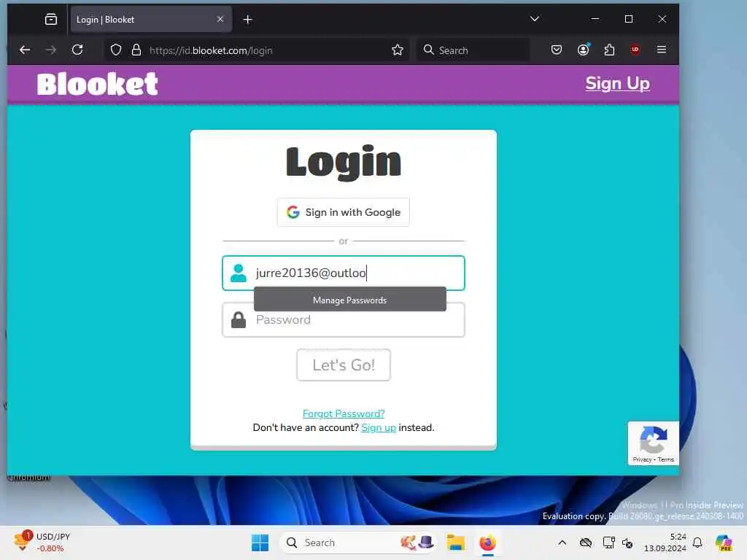This screenshot has width=747, height=560.
Task: Open the Windows Start button
Action: tap(260, 542)
